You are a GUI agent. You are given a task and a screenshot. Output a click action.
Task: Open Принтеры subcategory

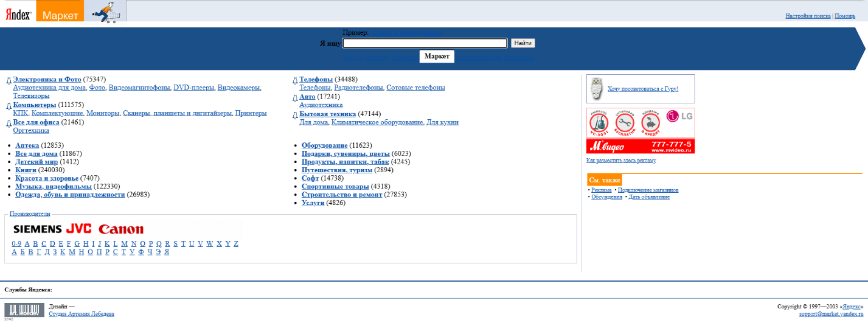(x=251, y=114)
